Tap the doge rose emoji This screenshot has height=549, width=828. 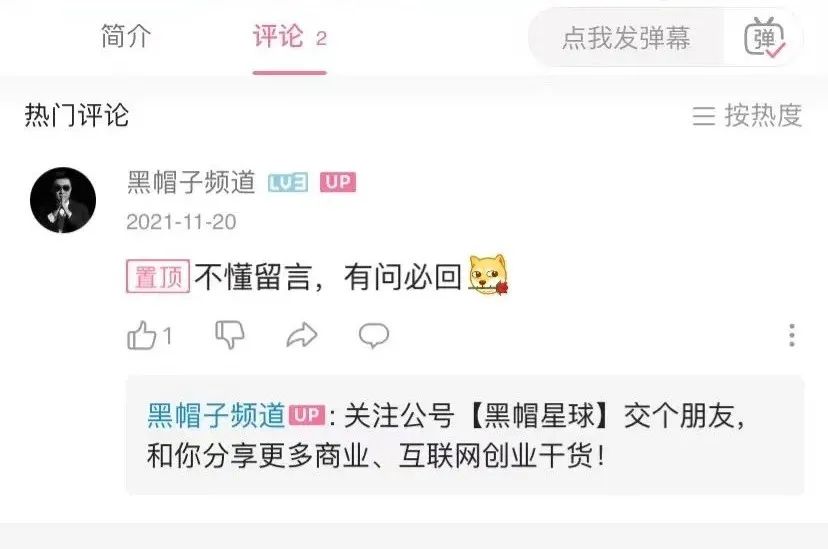[x=488, y=274]
